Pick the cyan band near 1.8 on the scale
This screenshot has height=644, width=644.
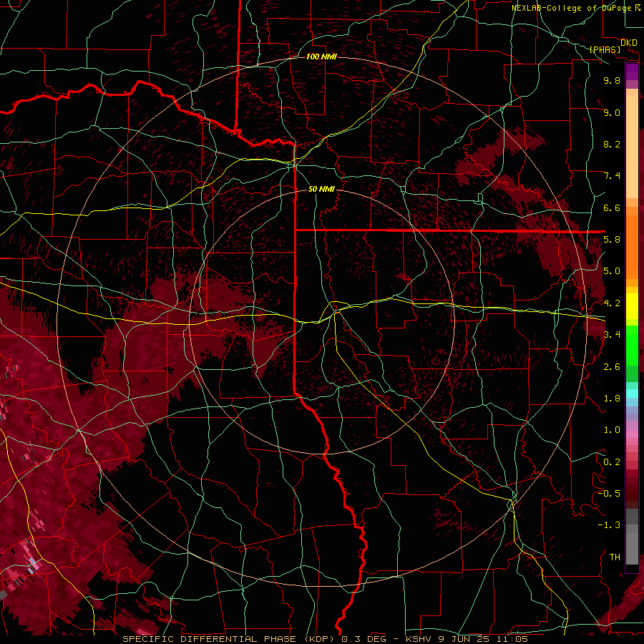632,394
